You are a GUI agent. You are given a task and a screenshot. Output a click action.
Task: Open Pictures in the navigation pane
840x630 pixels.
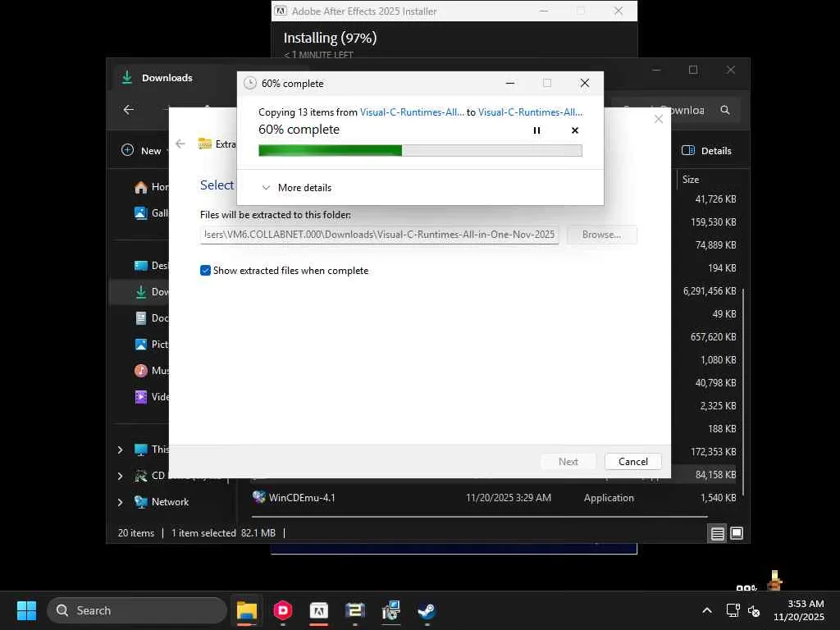152,344
